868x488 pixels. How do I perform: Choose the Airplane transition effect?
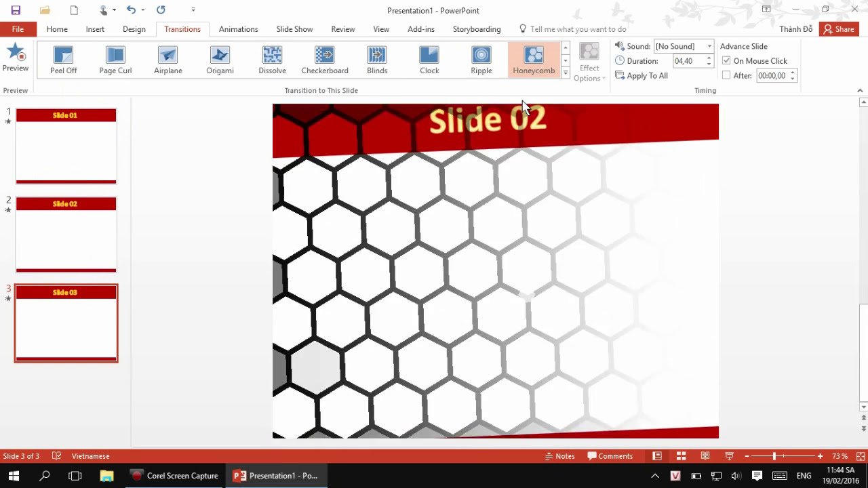point(167,60)
